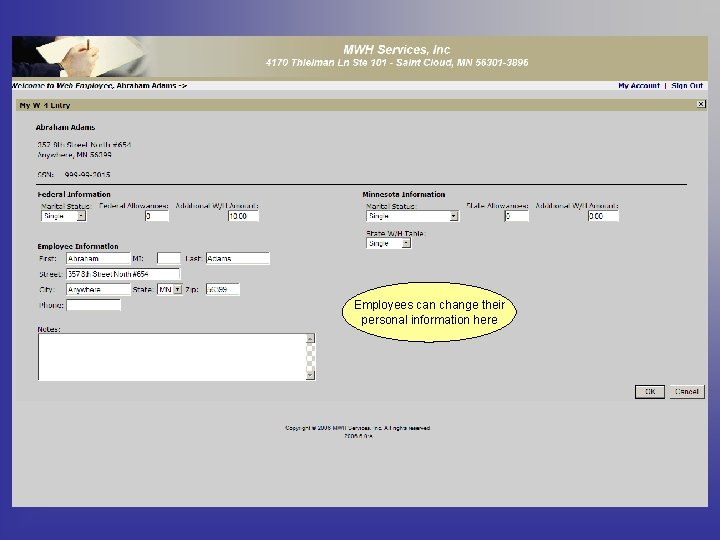
Task: Click the Anywhere, MN address line text
Action: [x=74, y=155]
